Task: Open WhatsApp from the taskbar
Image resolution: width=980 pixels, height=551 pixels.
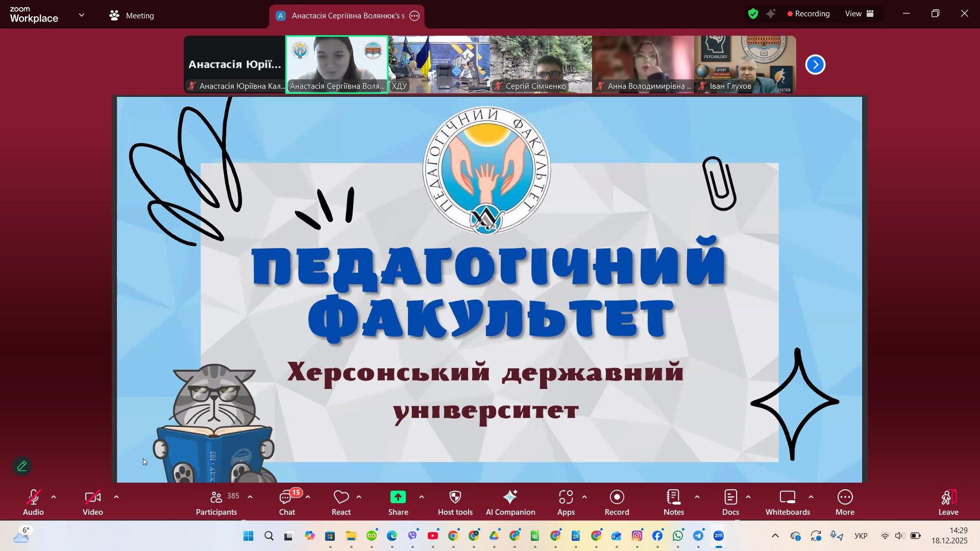Action: point(678,536)
